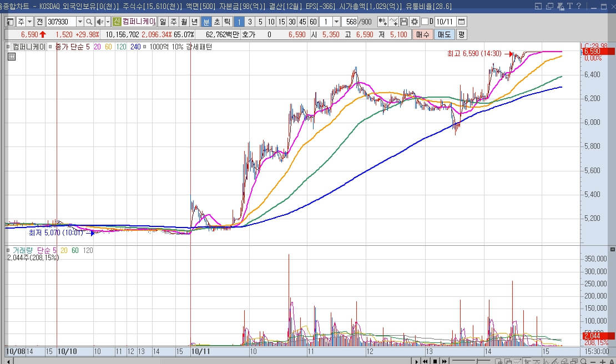Click the 평 button

(461, 34)
